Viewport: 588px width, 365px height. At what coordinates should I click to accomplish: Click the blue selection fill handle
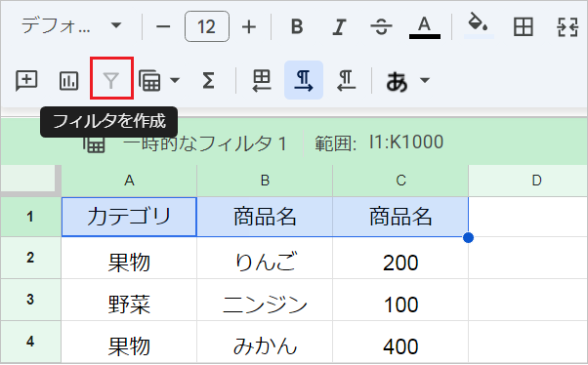(469, 237)
